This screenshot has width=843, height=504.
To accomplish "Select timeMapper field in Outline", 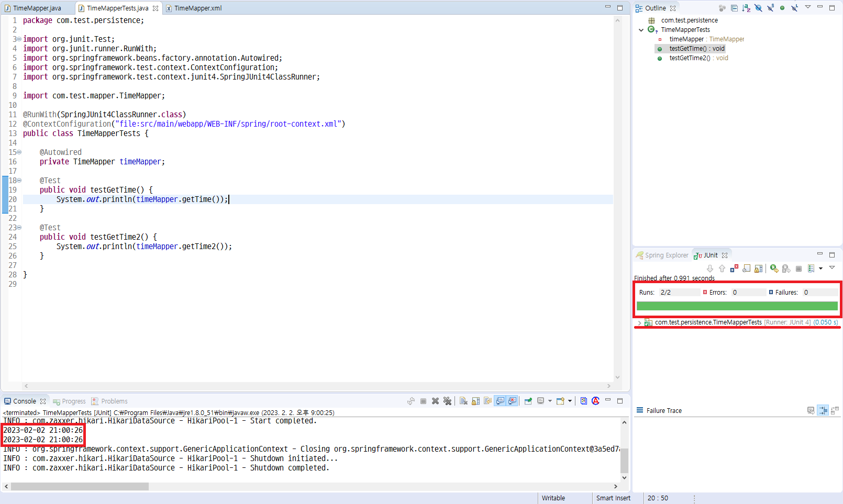I will [x=701, y=39].
